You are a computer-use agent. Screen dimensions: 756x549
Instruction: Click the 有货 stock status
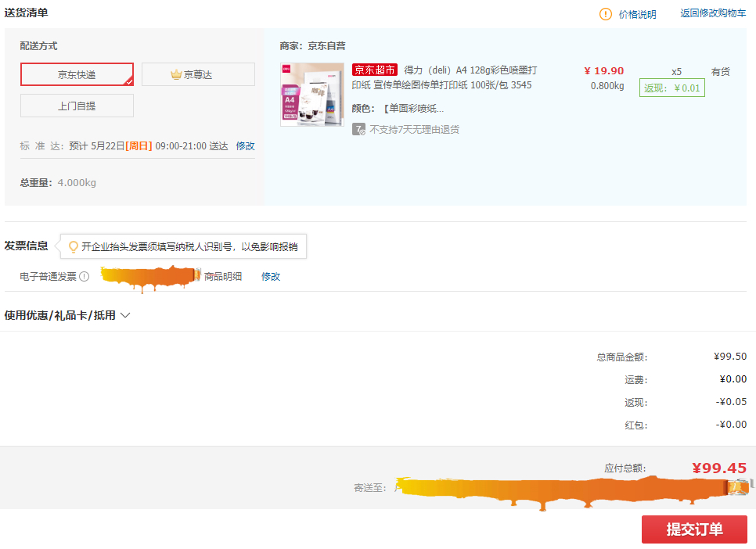click(720, 72)
